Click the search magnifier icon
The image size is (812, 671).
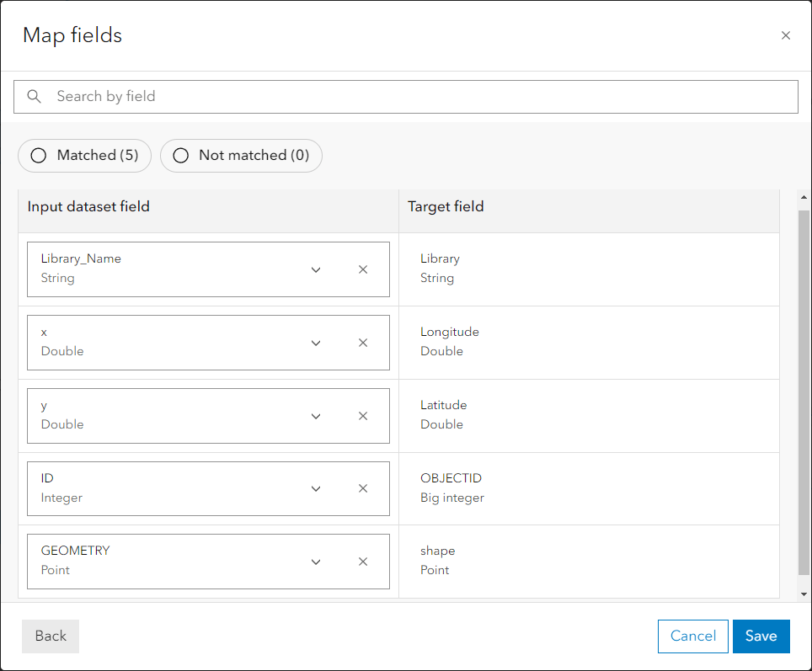click(34, 96)
